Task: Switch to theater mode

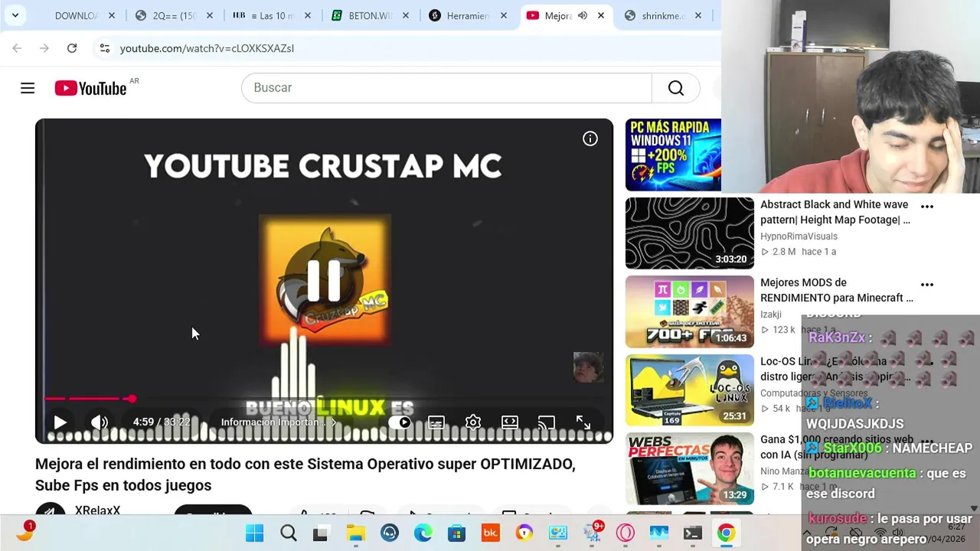Action: [510, 422]
